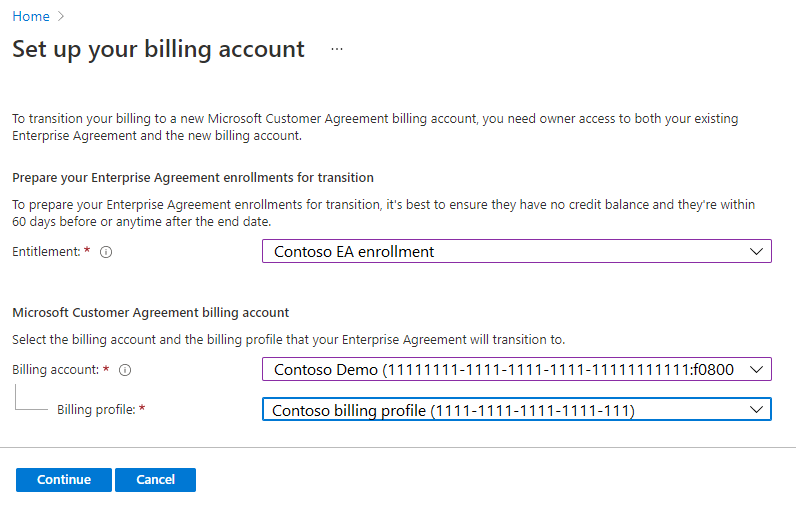The width and height of the screenshot is (801, 512).
Task: Click the 'Set up your billing account' title
Action: 158,49
